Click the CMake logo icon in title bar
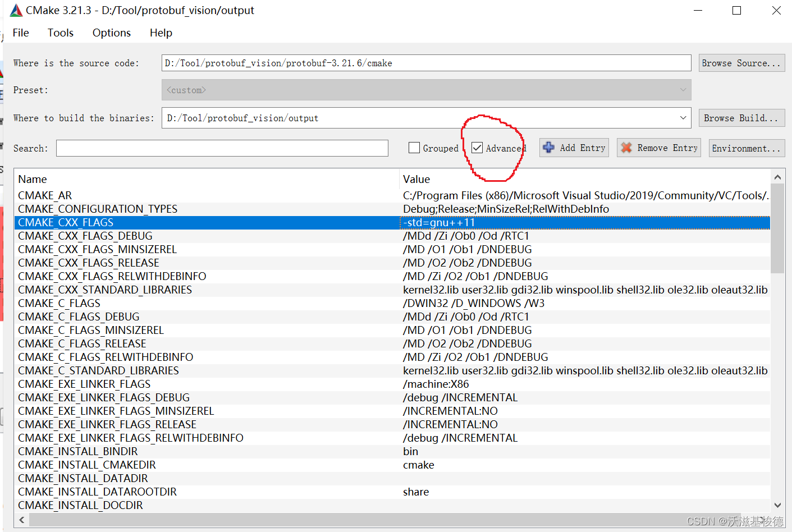Image resolution: width=792 pixels, height=532 pixels. [x=16, y=10]
